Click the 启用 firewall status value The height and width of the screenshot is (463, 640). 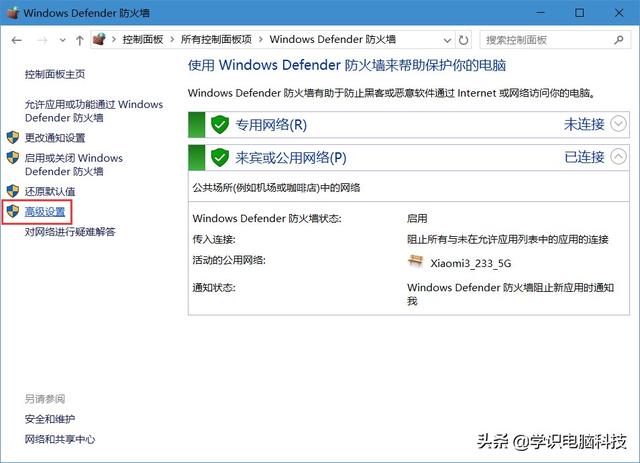pyautogui.click(x=417, y=218)
